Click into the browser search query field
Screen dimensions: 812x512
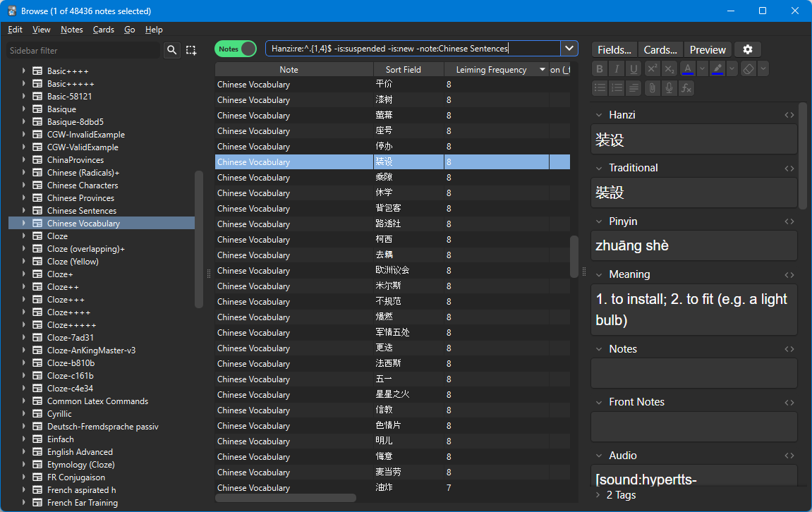coord(413,48)
